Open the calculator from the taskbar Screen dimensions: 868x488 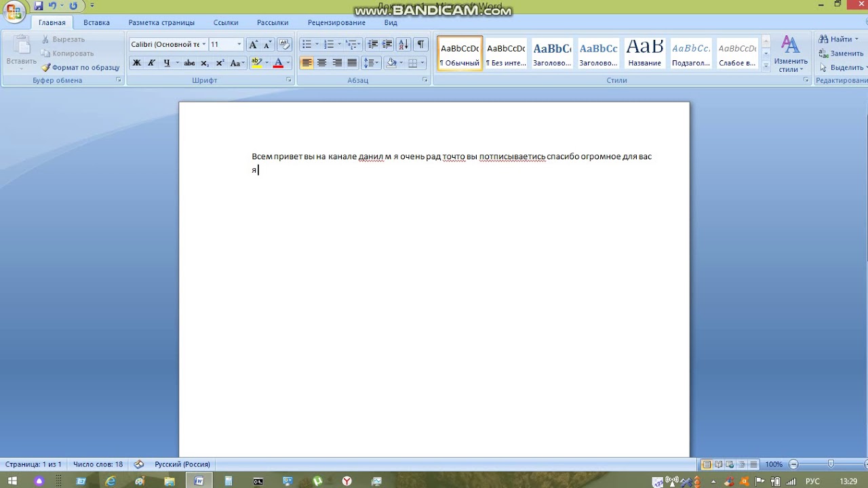(229, 481)
